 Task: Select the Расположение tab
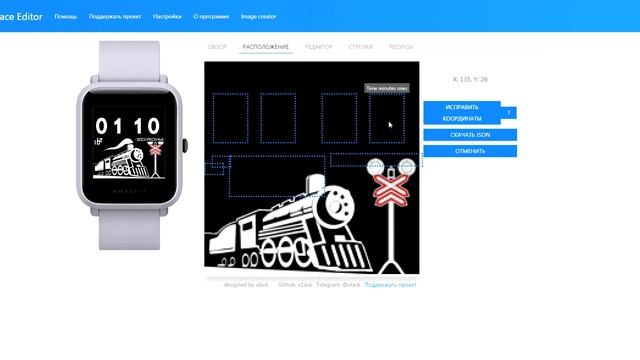tap(266, 47)
